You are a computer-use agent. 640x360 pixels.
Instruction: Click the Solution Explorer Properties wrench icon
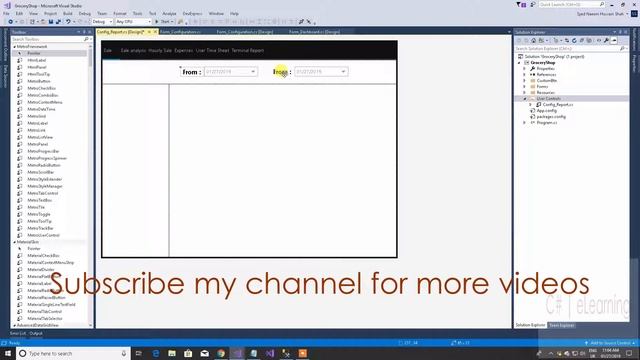coord(607,40)
